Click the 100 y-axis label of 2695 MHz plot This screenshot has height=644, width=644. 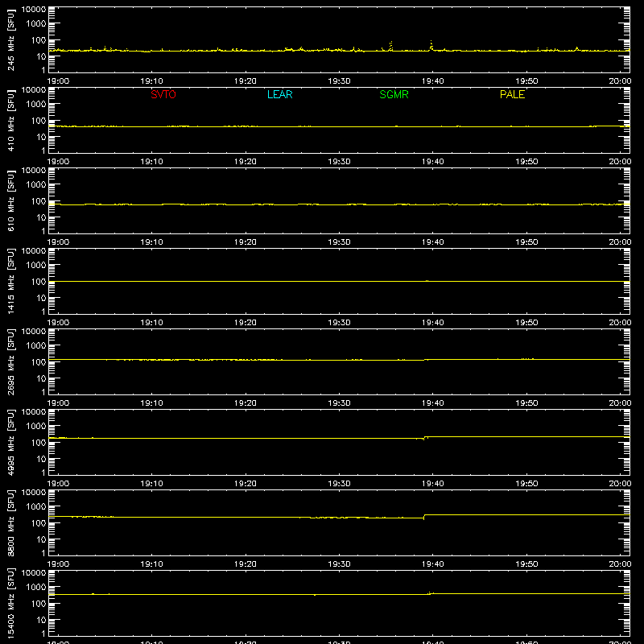[x=39, y=361]
